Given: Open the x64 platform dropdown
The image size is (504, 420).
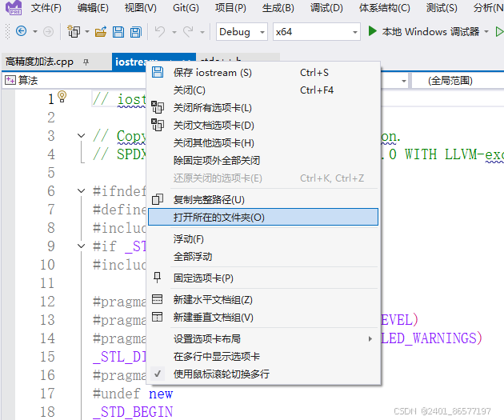Looking at the screenshot, I should click(x=316, y=32).
